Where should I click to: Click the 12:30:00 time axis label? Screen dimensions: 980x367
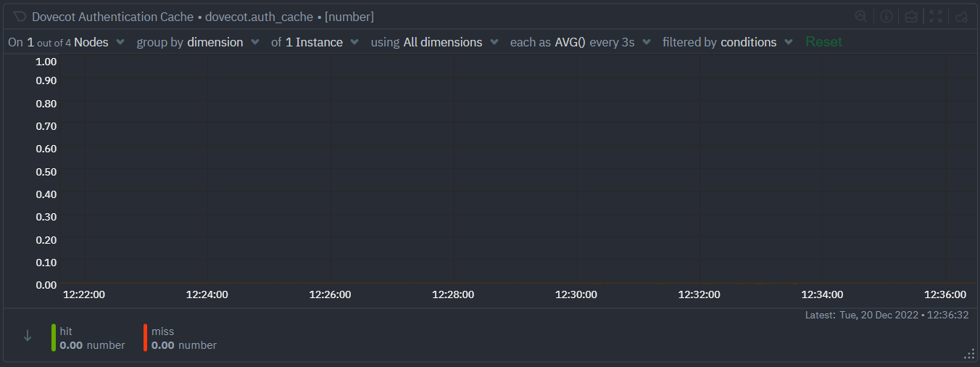tap(576, 294)
